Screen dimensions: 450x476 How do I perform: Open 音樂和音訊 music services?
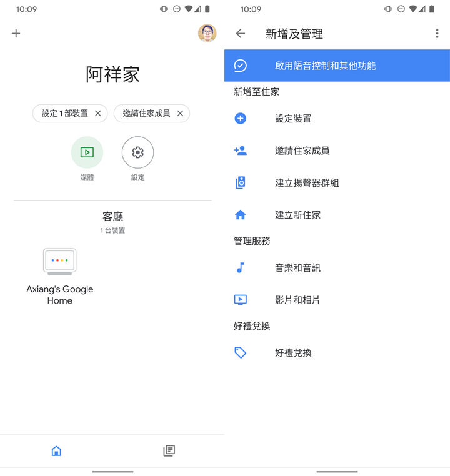[x=297, y=268]
